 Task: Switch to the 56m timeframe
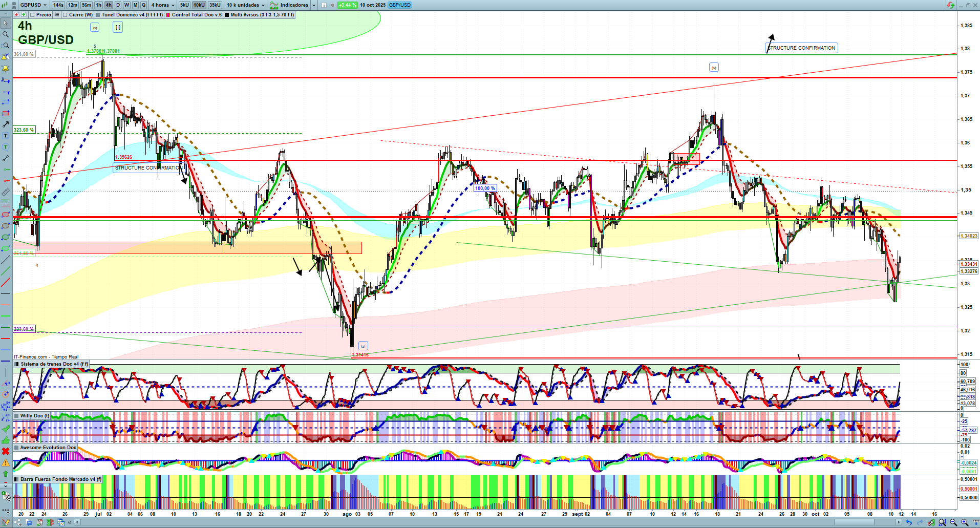click(87, 5)
